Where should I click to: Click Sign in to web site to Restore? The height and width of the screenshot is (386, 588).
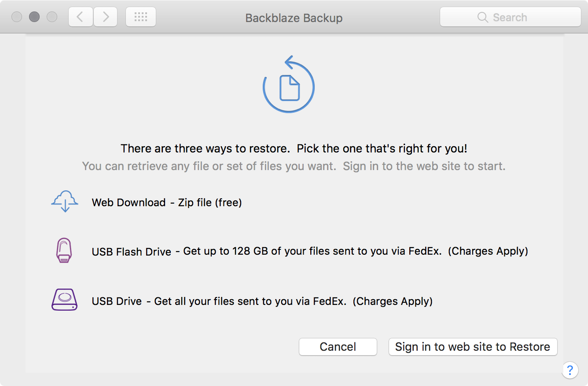click(x=473, y=347)
